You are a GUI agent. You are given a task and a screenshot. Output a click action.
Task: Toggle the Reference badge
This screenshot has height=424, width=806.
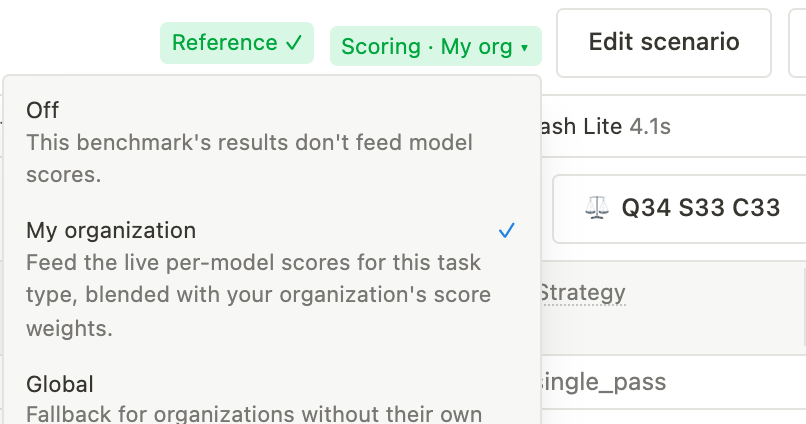[237, 43]
